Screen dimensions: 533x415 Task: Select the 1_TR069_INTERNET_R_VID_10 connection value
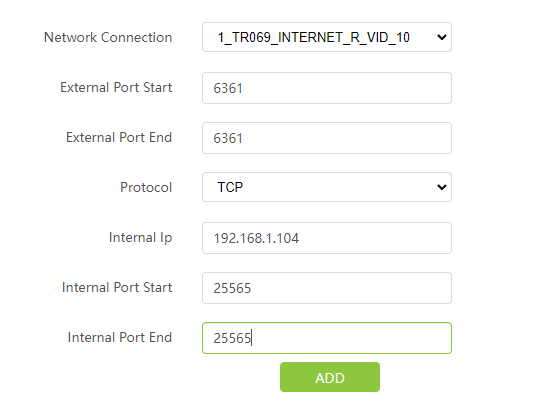click(313, 37)
